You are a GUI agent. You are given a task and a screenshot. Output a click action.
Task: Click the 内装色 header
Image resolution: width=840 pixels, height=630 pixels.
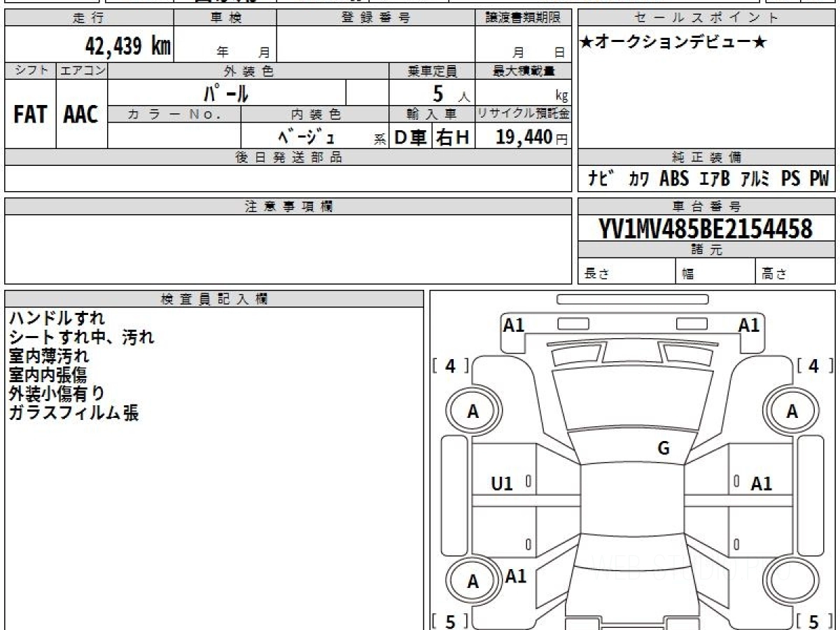coord(315,113)
